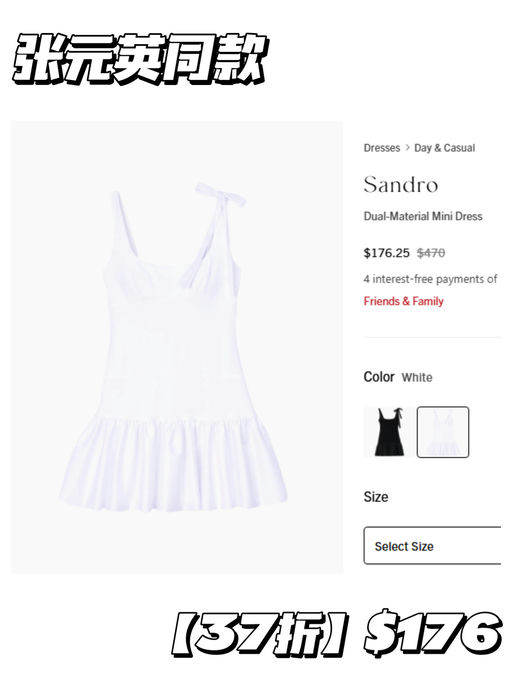512x683 pixels.
Task: Select the white dress color swatch
Action: tap(443, 432)
